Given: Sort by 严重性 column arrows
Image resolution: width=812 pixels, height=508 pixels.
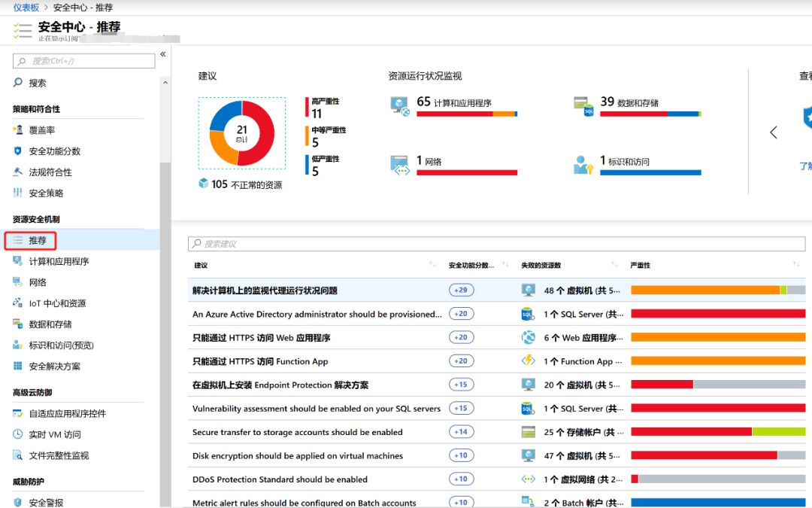Looking at the screenshot, I should (796, 265).
